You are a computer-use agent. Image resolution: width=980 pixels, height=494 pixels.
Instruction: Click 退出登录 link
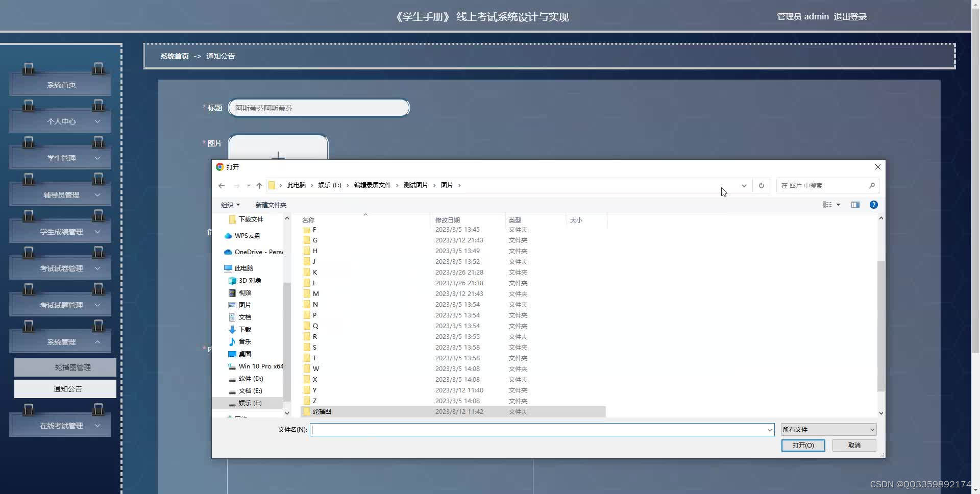pyautogui.click(x=850, y=17)
